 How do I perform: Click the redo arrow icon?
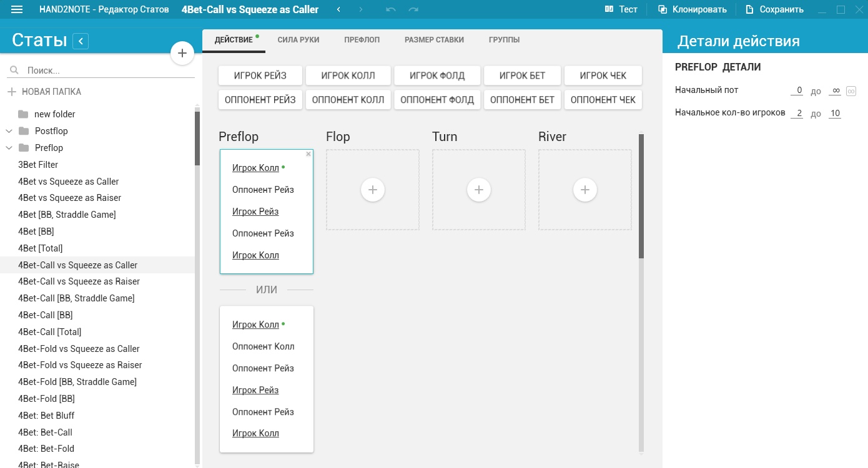coord(413,9)
